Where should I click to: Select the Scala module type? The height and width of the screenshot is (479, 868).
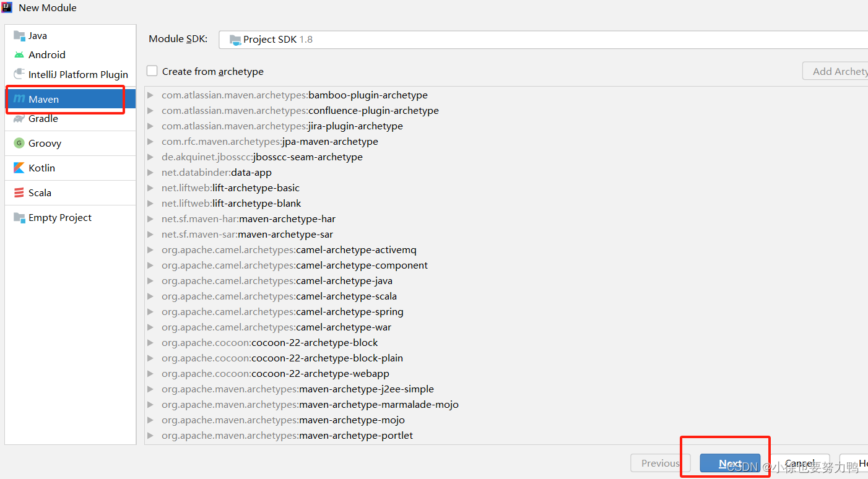click(71, 192)
